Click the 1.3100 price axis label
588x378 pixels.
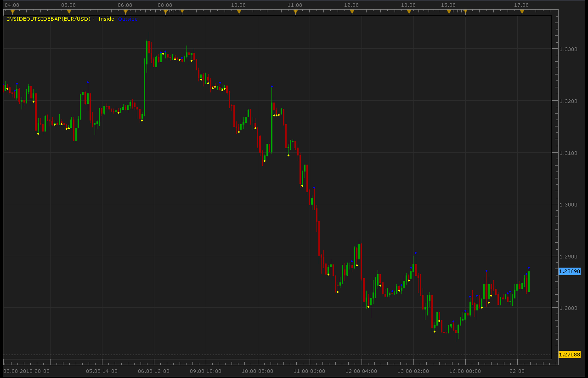click(568, 153)
